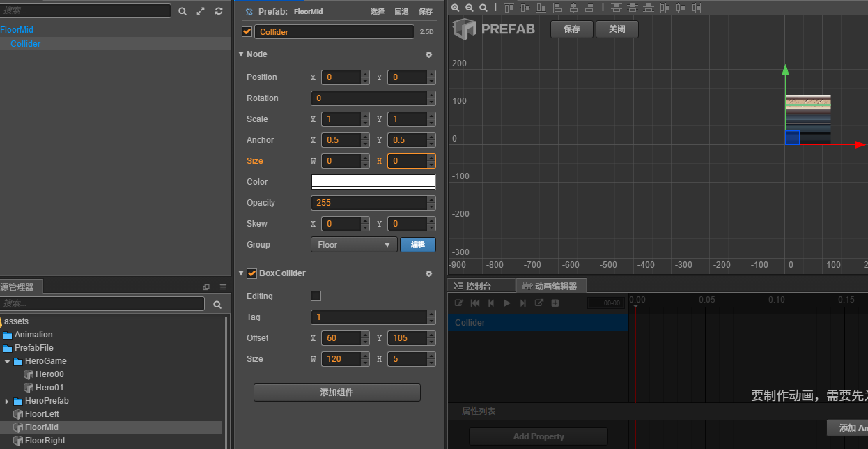Screen dimensions: 868x449
Task: Toggle Collider node active checkbox
Action: coord(247,32)
